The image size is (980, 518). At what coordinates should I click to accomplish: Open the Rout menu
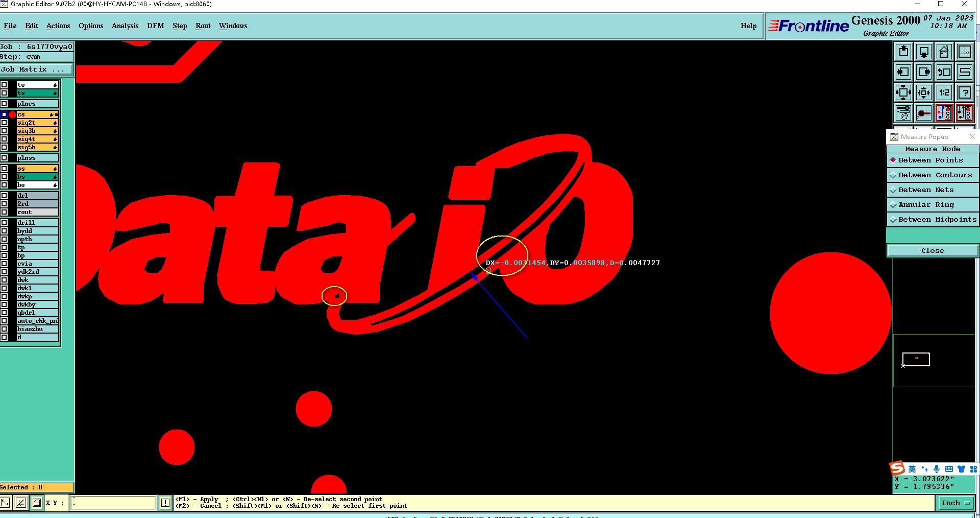tap(203, 26)
